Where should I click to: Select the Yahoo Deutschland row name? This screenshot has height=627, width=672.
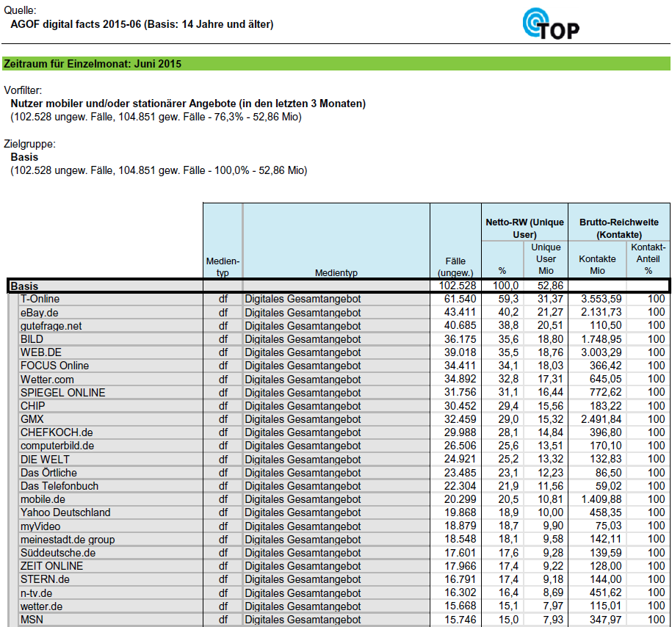[x=65, y=513]
